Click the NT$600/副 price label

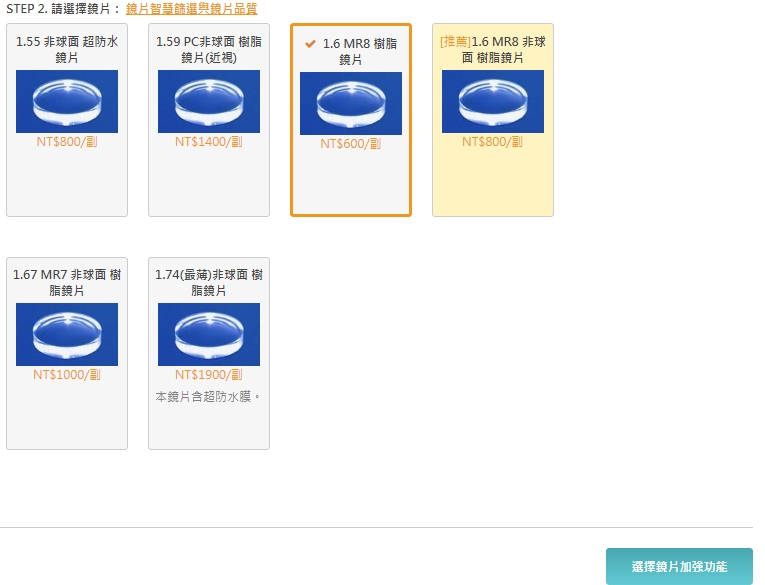351,144
